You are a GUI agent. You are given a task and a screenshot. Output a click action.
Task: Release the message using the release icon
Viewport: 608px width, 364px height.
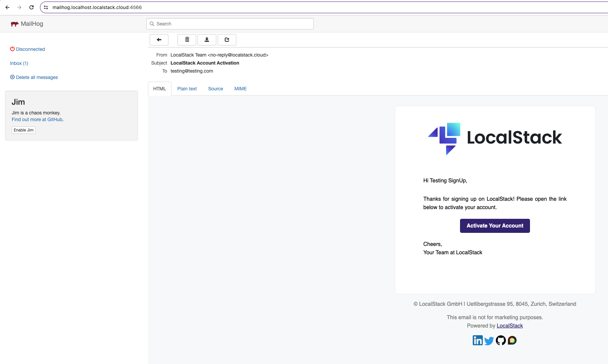[227, 39]
